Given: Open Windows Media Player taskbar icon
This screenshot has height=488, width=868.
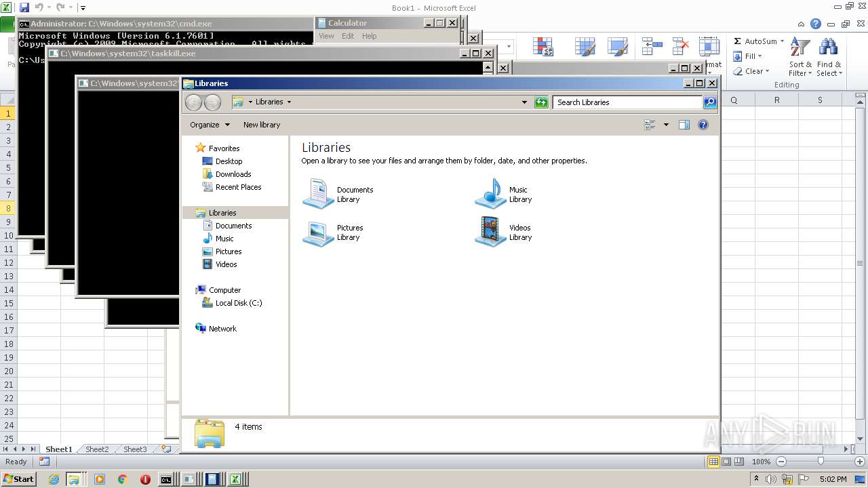Looking at the screenshot, I should (x=100, y=479).
